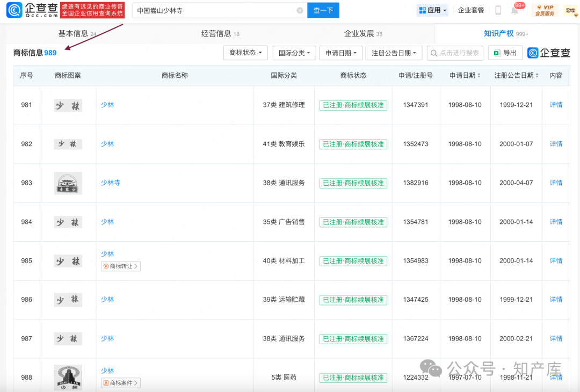Click the Qcc.com logo in header
This screenshot has height=392, width=580.
point(33,10)
